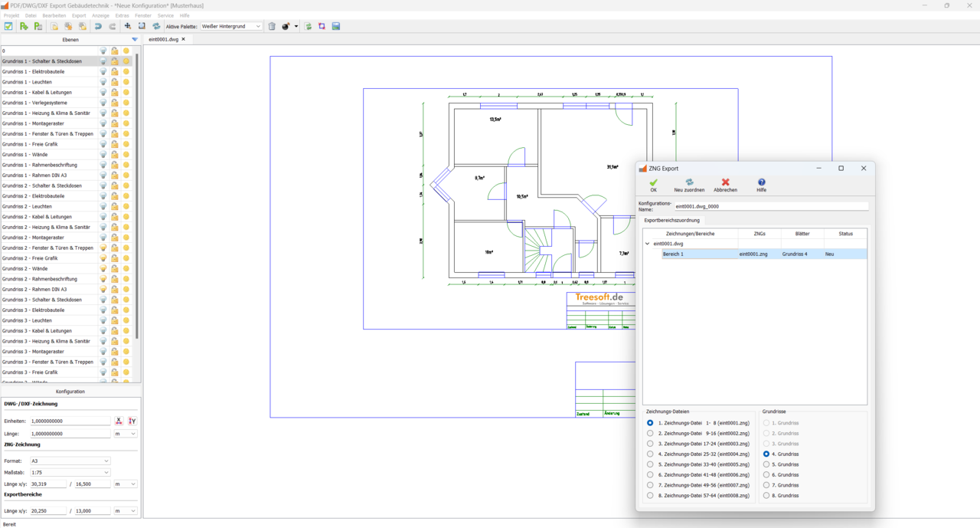The width and height of the screenshot is (980, 528).
Task: Activate the Redo arrow in the toolbar
Action: point(112,26)
